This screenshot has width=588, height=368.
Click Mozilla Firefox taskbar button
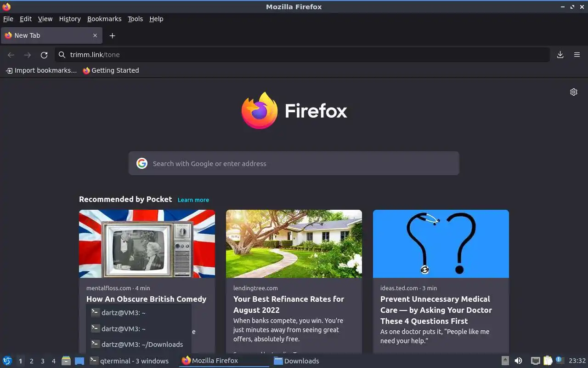[224, 361]
